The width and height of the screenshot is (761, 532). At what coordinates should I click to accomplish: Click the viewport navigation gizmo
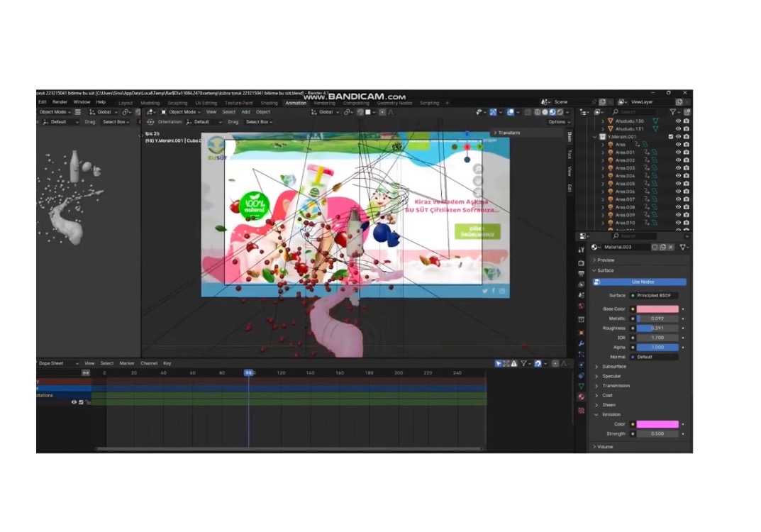pos(467,147)
